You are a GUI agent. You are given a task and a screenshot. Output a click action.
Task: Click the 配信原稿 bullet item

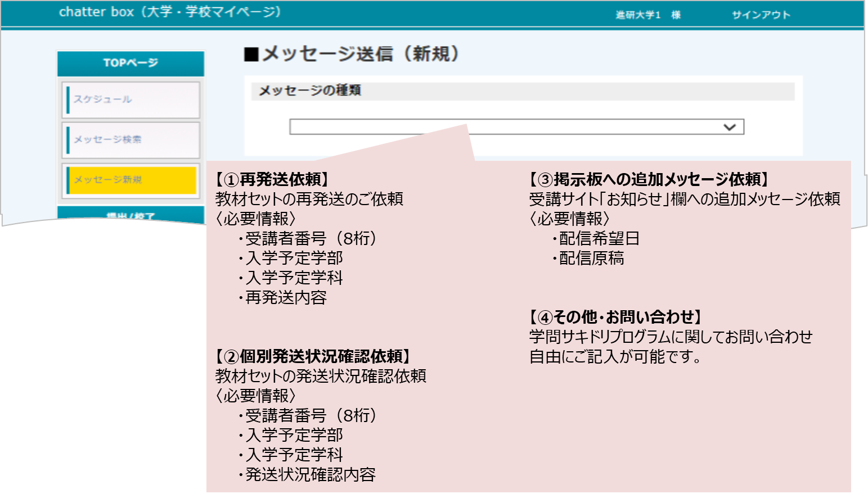pyautogui.click(x=591, y=258)
